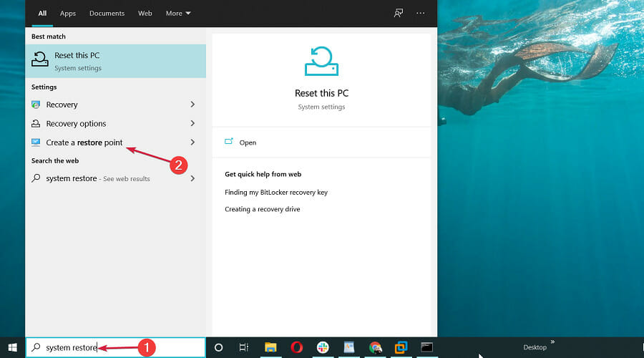Click the 'system restore' search input box
The image size is (644, 358).
coord(114,347)
